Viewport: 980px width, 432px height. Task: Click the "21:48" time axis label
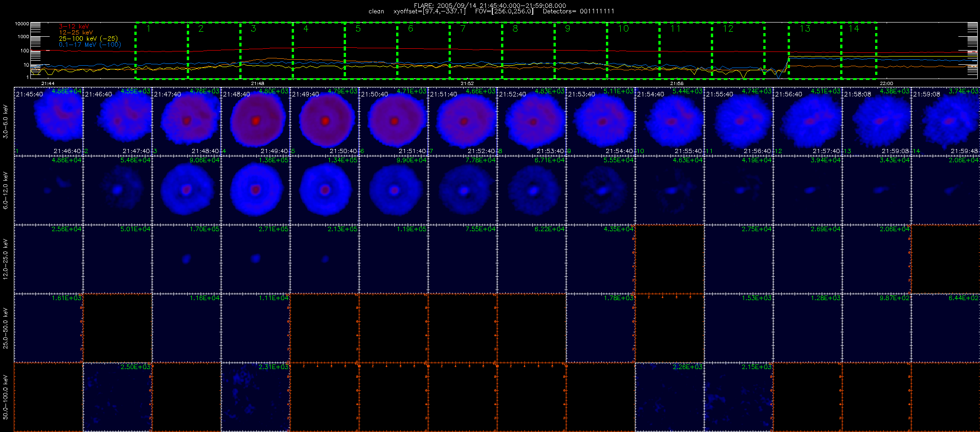258,83
